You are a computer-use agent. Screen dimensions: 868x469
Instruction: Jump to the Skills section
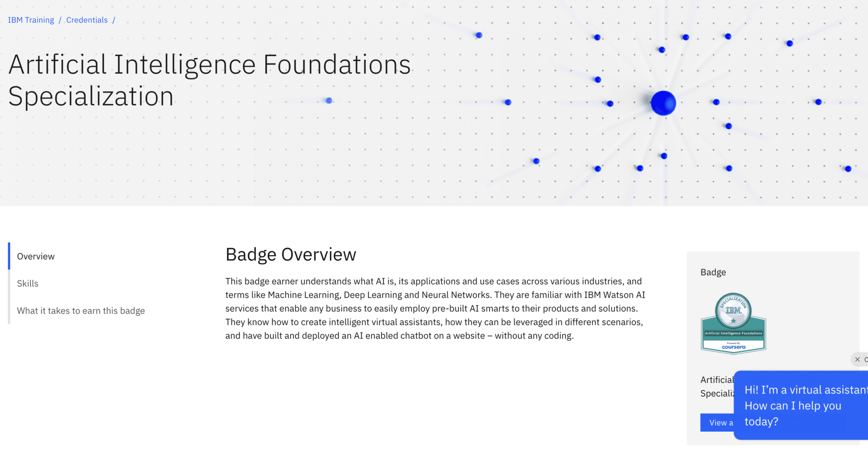click(x=28, y=283)
